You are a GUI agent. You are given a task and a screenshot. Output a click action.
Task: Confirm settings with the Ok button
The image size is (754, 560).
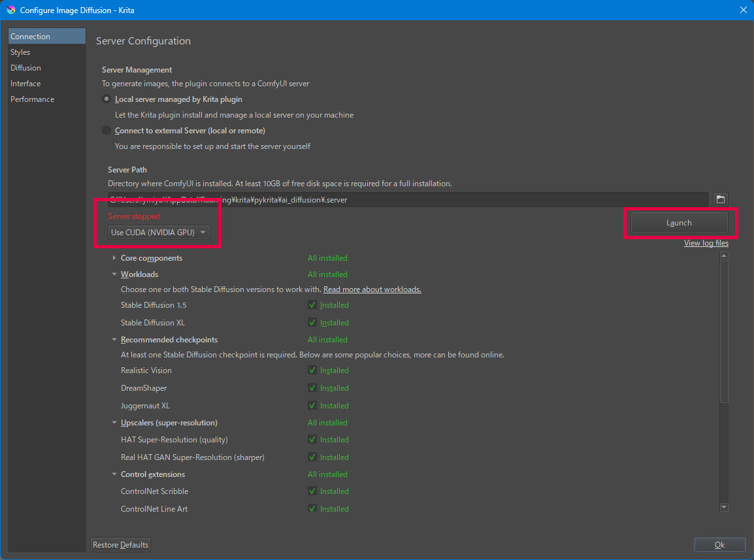click(719, 544)
